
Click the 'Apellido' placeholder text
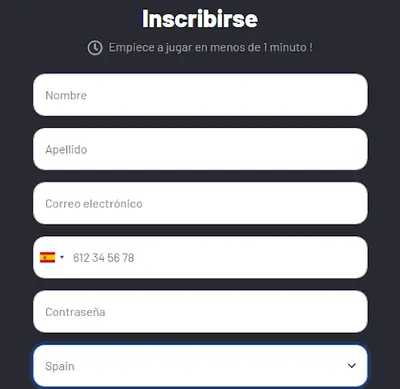point(66,149)
